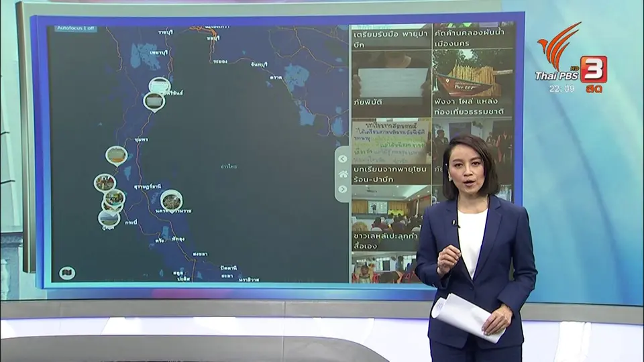Screen dimensions: 644x362
Task: Click the พัทลุง label on the map
Action: pyautogui.click(x=178, y=239)
